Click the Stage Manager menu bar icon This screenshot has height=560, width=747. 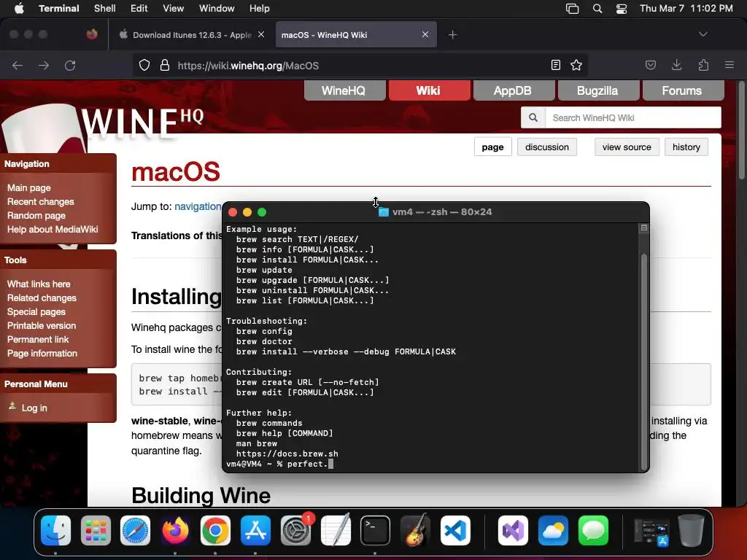point(572,9)
